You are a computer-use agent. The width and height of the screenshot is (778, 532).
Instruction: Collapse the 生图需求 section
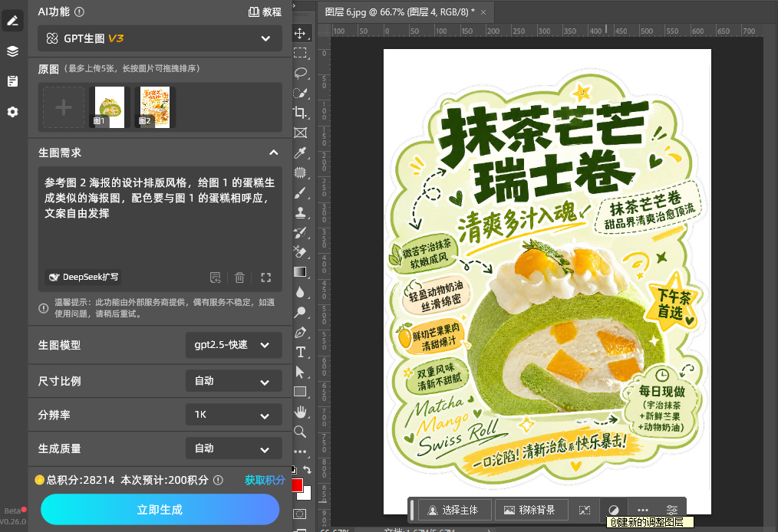click(273, 153)
